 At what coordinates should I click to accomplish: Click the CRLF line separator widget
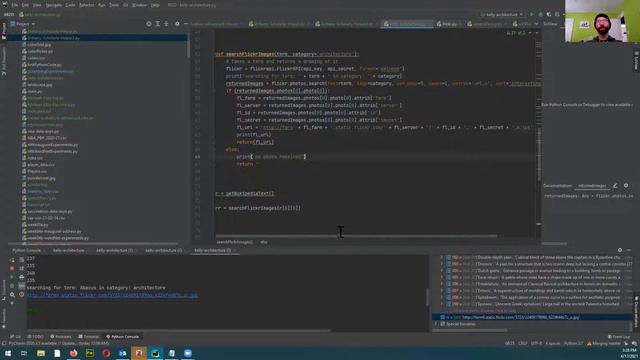click(x=522, y=344)
